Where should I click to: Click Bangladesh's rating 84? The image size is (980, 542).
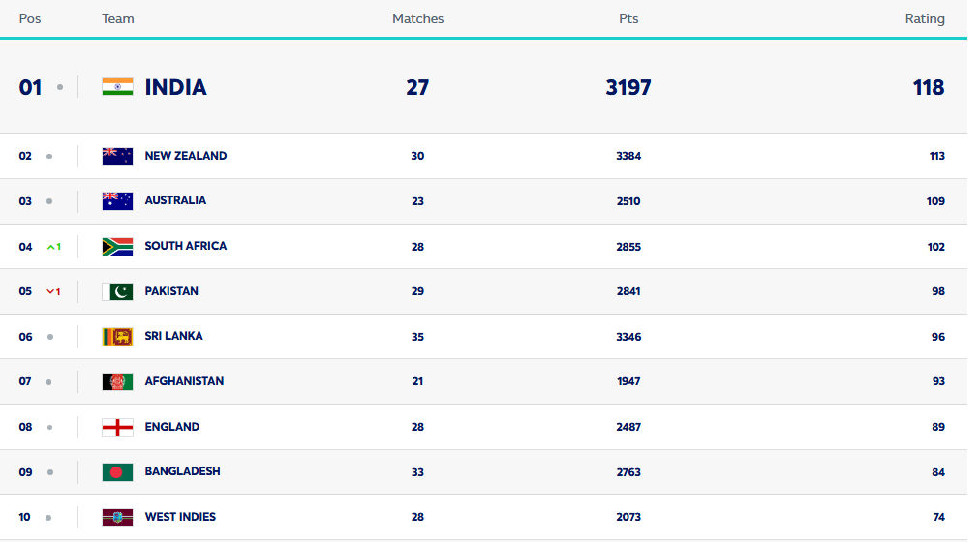(x=938, y=472)
